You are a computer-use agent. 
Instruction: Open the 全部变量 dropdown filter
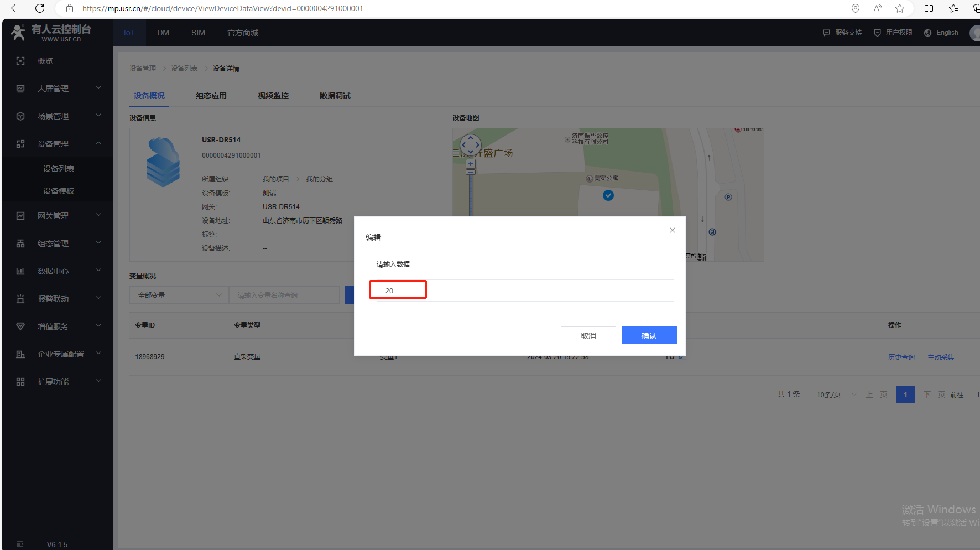point(179,295)
